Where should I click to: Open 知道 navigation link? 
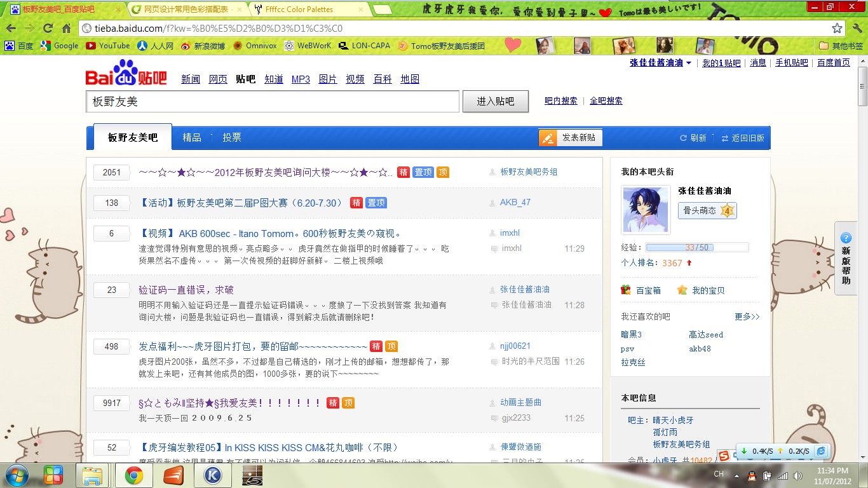tap(274, 79)
